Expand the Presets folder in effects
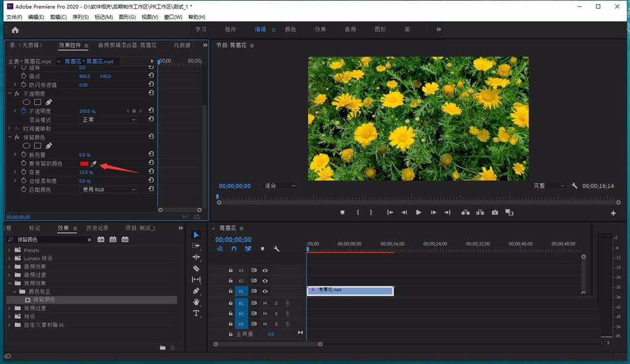The image size is (630, 364). (9, 250)
